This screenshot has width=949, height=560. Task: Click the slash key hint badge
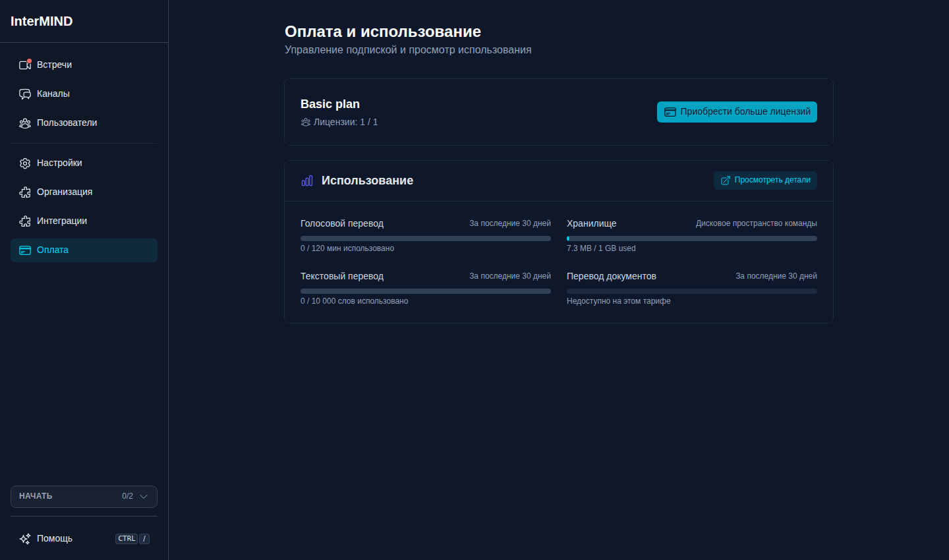(x=144, y=539)
